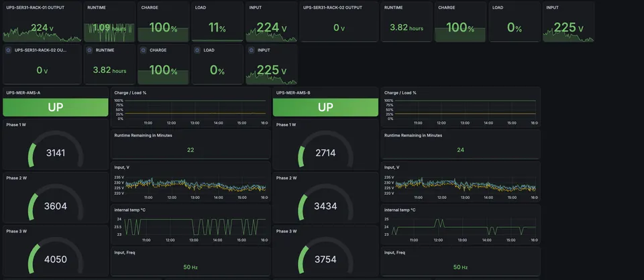Click the Phase 3 W gauge reading 4050

click(x=56, y=255)
